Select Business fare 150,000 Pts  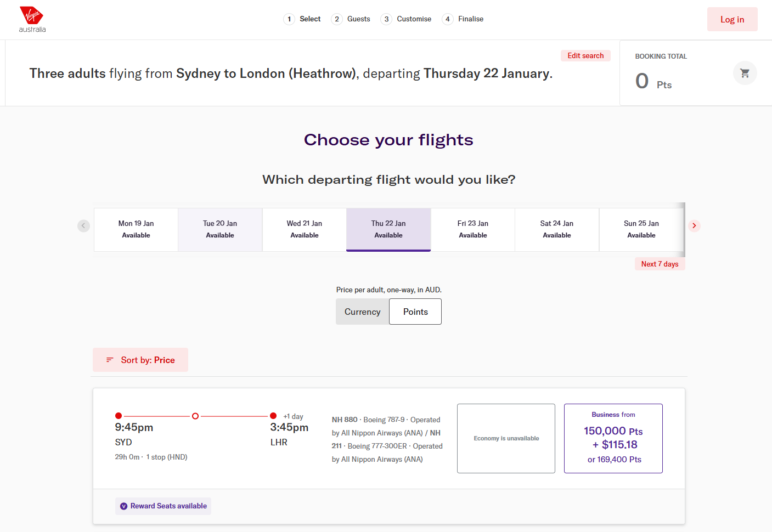[x=613, y=438]
